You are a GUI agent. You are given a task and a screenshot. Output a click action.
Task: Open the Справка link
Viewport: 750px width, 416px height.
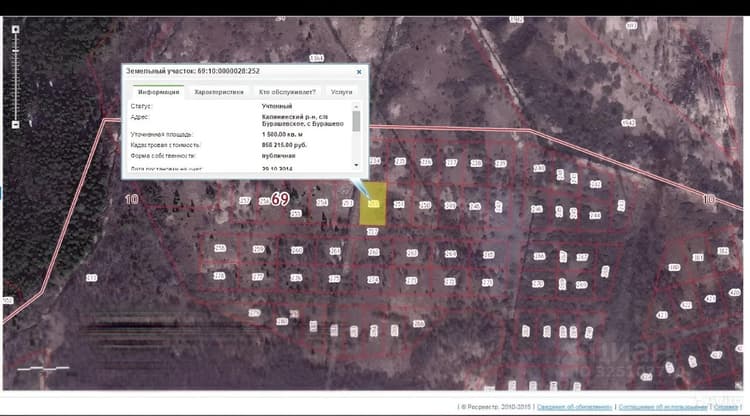tap(726, 407)
